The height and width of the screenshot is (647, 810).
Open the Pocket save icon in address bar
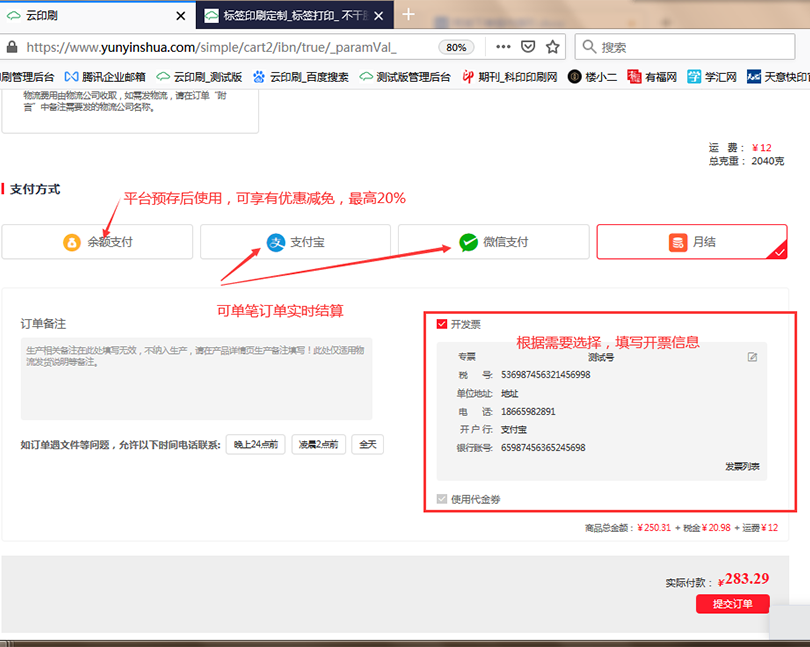click(528, 47)
